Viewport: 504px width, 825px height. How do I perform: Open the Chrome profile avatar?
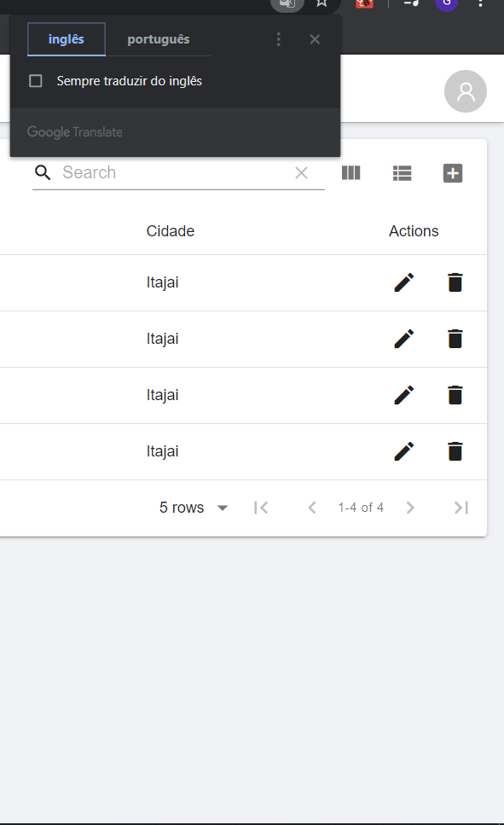446,6
